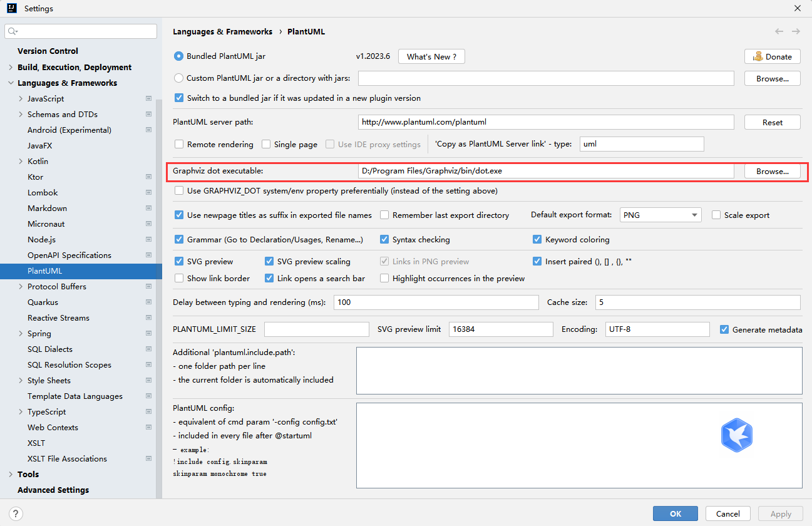Screen dimensions: 812x526
Task: Enable Use GRAPHVIZ_DOT system/env property checkbox
Action: [x=179, y=190]
